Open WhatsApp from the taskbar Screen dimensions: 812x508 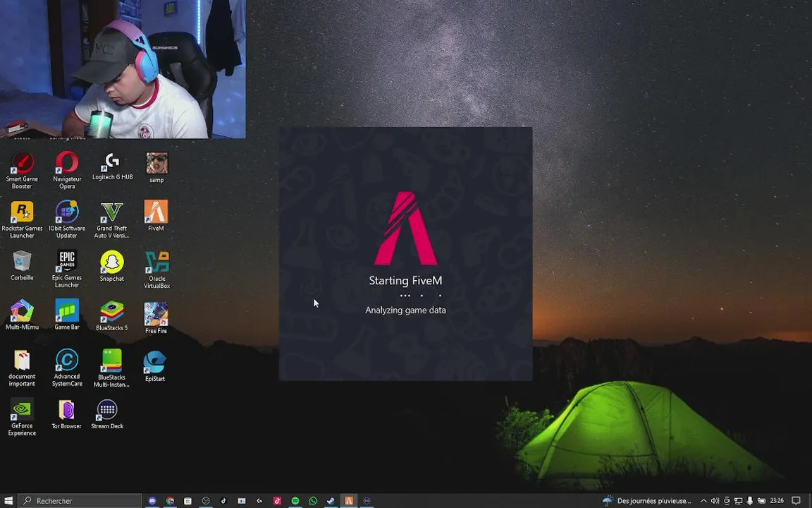(x=313, y=501)
